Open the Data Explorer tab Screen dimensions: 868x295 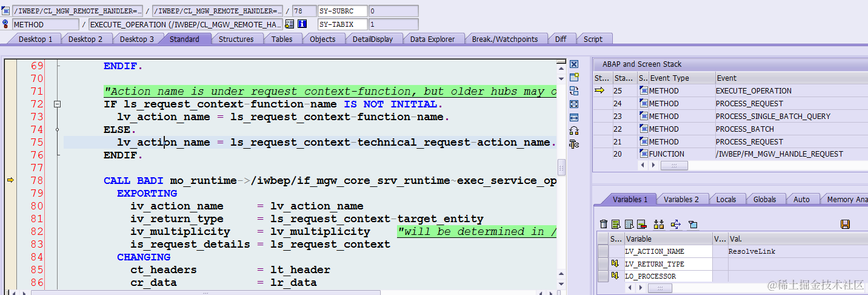pos(432,39)
